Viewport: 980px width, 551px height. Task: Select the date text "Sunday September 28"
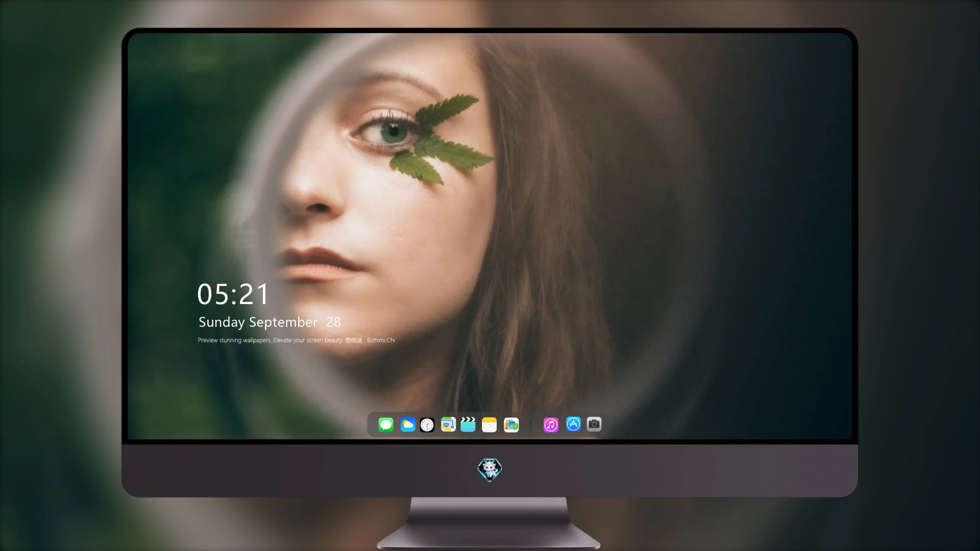tap(270, 322)
